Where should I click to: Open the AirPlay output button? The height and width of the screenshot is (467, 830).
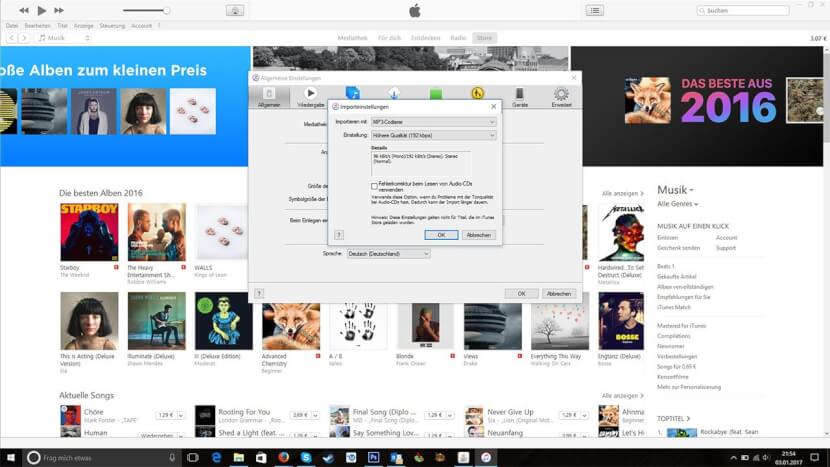(235, 10)
